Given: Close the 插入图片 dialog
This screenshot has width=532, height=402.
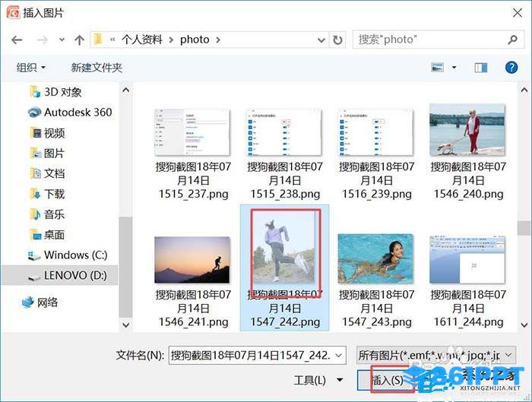Looking at the screenshot, I should 517,13.
